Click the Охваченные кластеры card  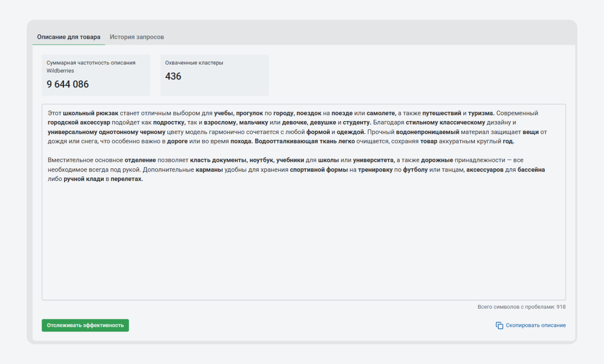tap(215, 75)
